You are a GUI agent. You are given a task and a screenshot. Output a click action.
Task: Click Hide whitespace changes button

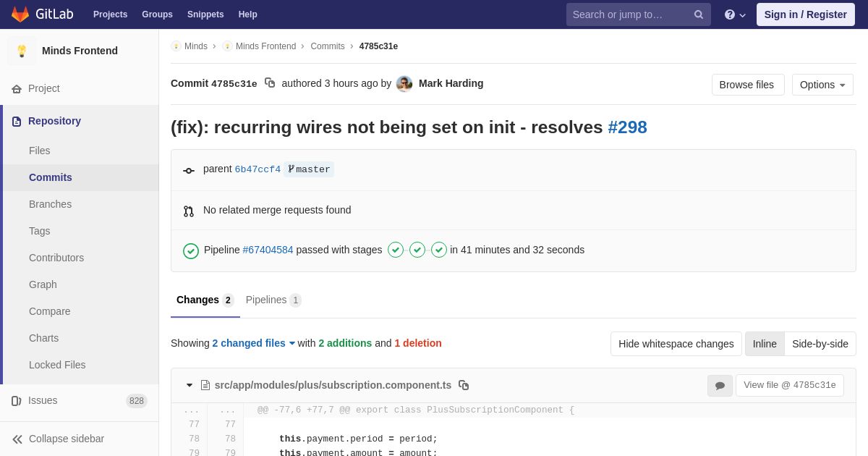(x=676, y=344)
